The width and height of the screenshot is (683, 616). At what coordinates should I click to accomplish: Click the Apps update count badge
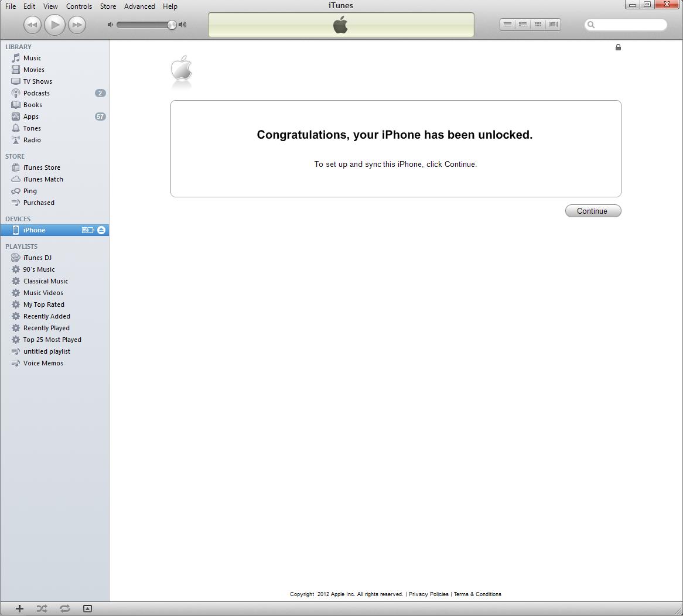[x=100, y=117]
